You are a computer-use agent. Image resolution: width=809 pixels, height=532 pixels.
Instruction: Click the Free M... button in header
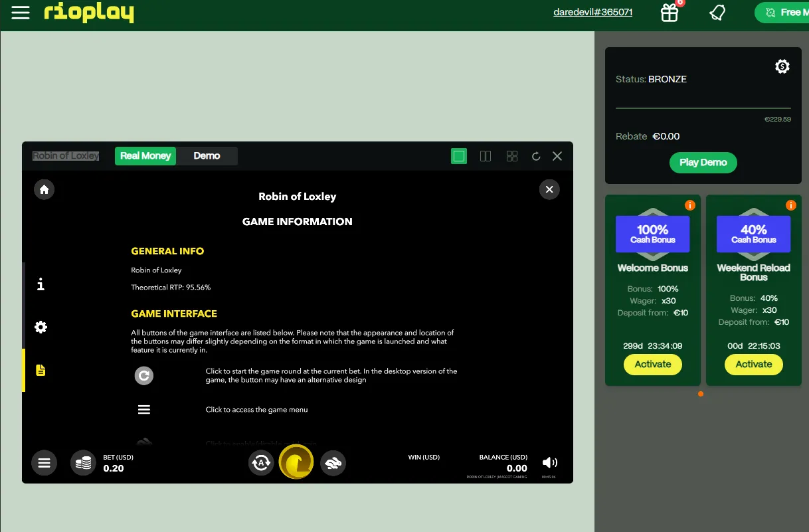point(782,13)
